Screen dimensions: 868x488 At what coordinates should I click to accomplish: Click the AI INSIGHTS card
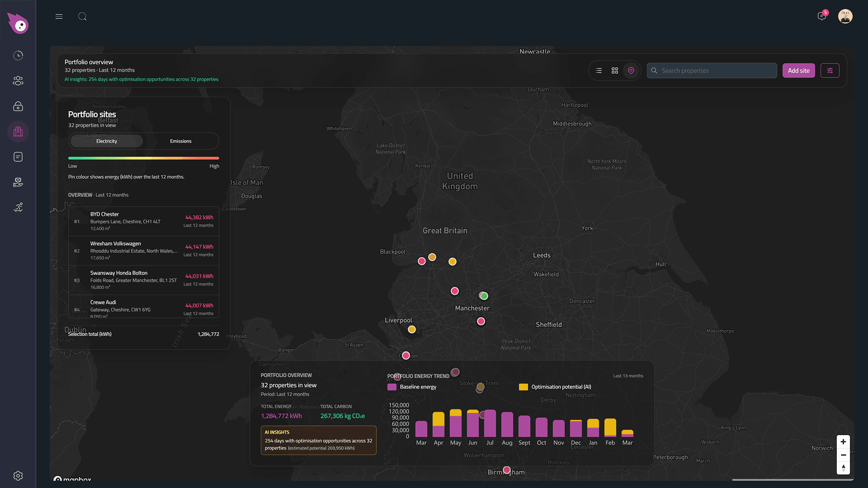coord(319,440)
